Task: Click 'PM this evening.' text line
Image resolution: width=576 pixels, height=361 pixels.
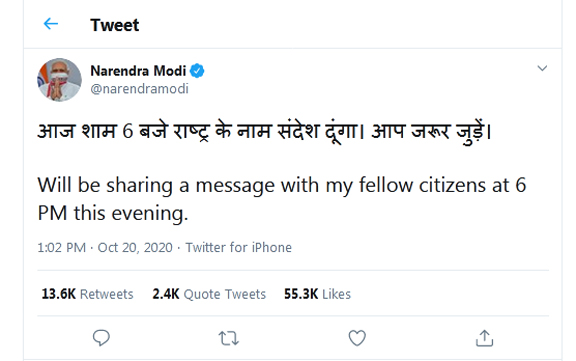Action: click(113, 213)
